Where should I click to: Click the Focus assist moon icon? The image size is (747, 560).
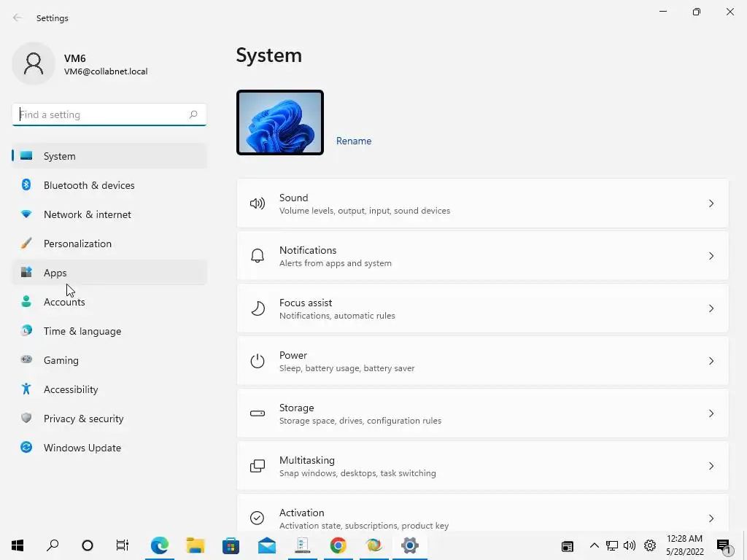tap(258, 308)
